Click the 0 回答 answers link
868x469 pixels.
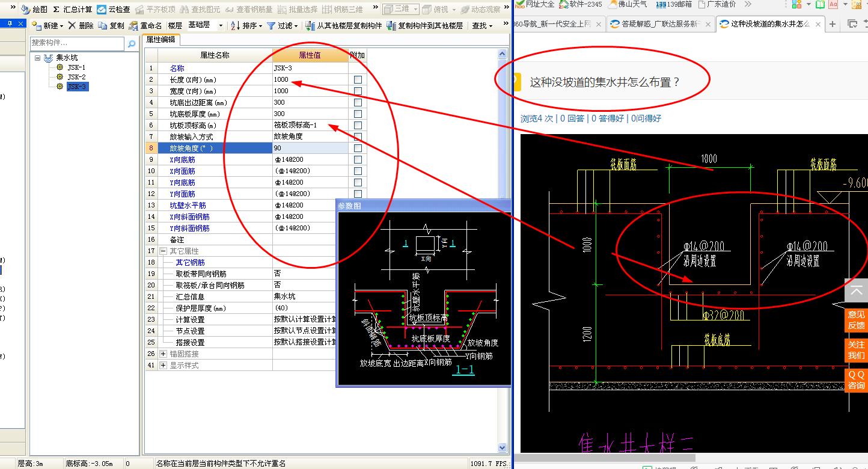tap(572, 118)
